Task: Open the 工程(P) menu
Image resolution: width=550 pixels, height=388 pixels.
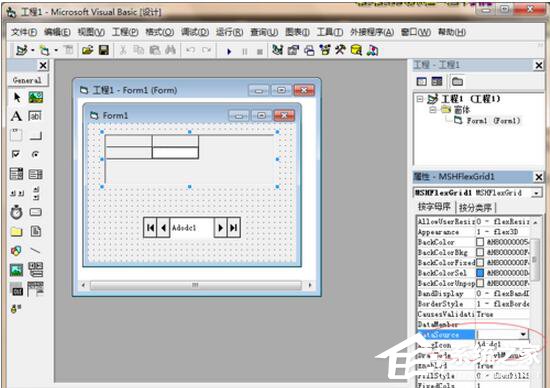Action: [x=125, y=32]
